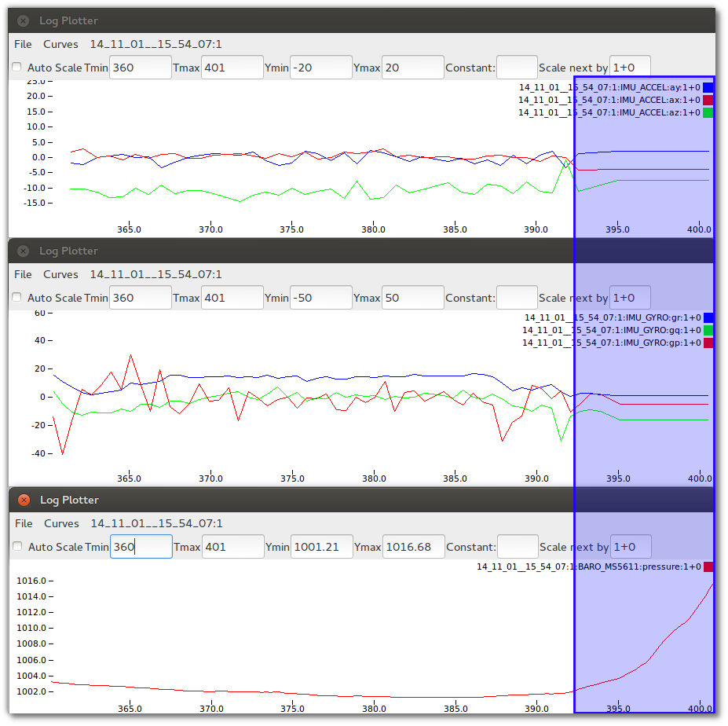The height and width of the screenshot is (726, 728).
Task: Select the Ymax field showing 50
Action: point(413,298)
